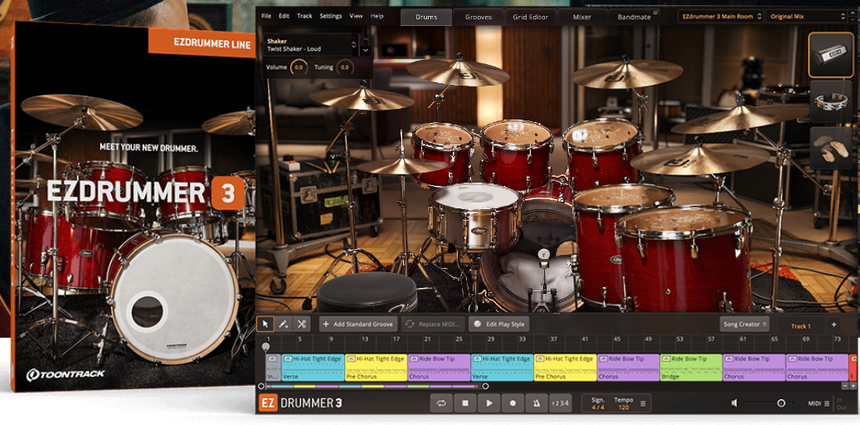Select the scissors cut tool
The image size is (860, 425).
[302, 324]
